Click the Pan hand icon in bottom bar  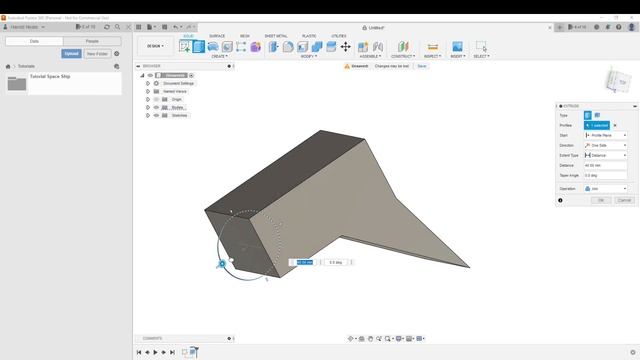370,338
